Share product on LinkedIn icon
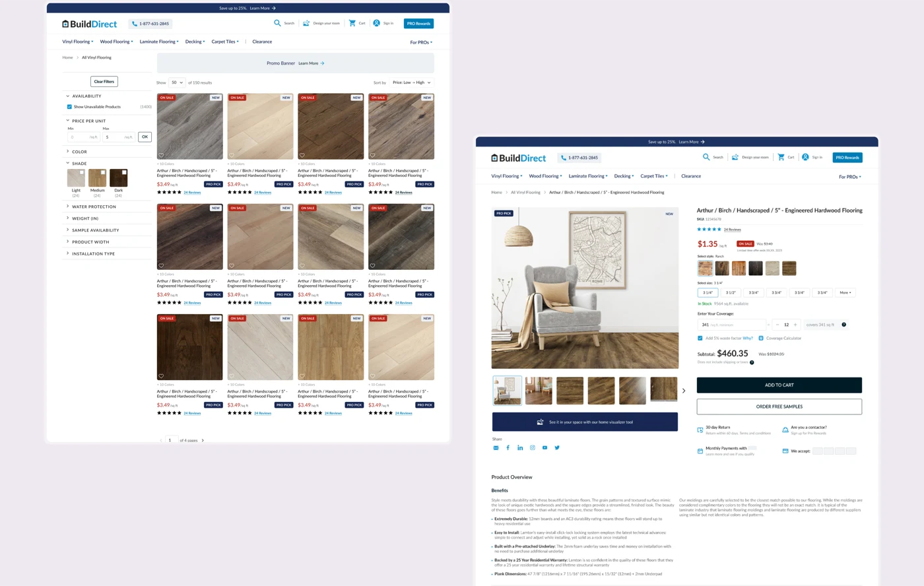Viewport: 924px width, 586px height. (520, 447)
